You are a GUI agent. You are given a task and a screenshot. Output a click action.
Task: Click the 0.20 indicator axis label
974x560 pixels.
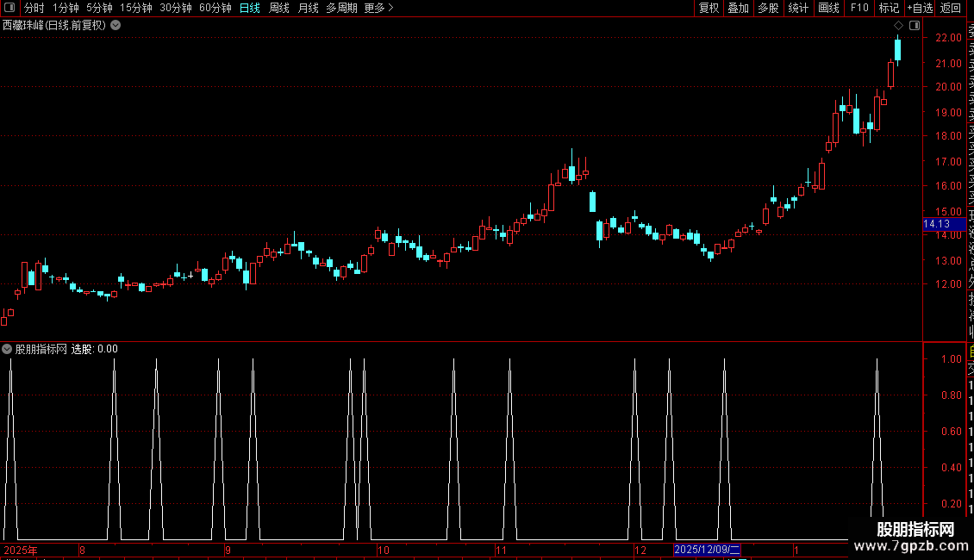952,504
